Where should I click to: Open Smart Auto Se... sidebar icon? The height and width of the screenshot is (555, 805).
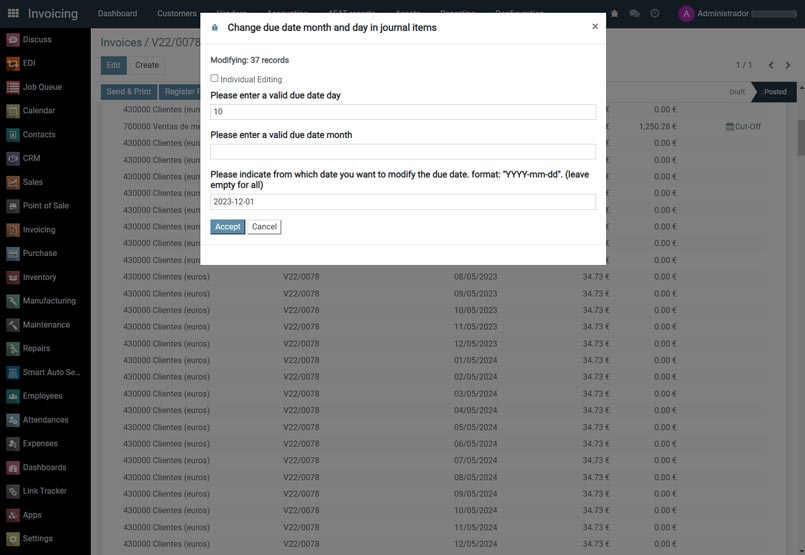13,372
